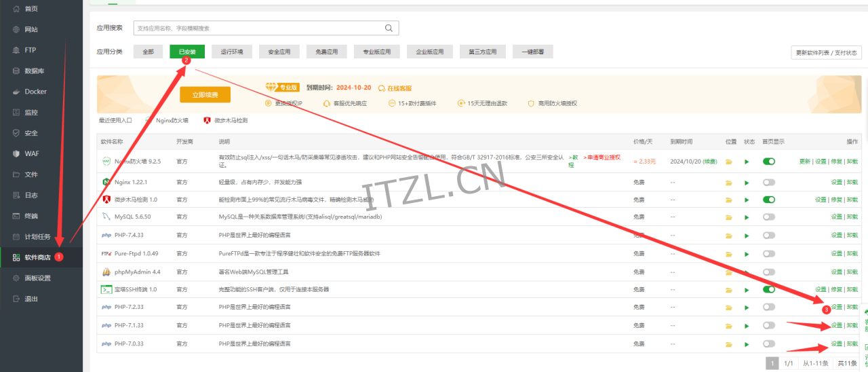This screenshot has height=372, width=868.
Task: Open 微步木马检测 shortcut in recent entries
Action: (x=226, y=120)
